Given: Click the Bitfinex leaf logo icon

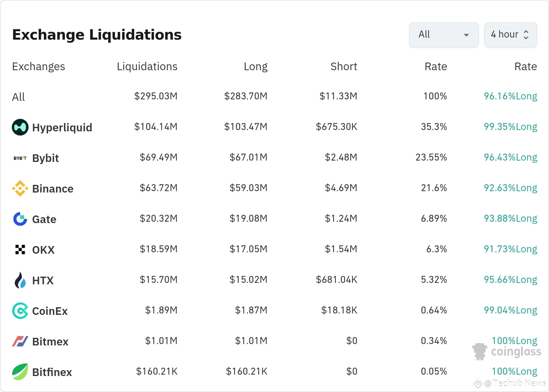Looking at the screenshot, I should (20, 372).
